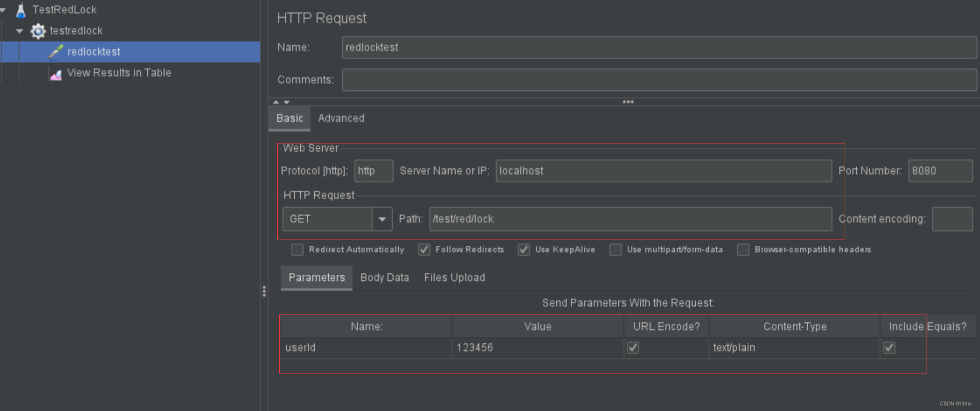
Task: Uncheck Follow Redirects option
Action: click(424, 249)
